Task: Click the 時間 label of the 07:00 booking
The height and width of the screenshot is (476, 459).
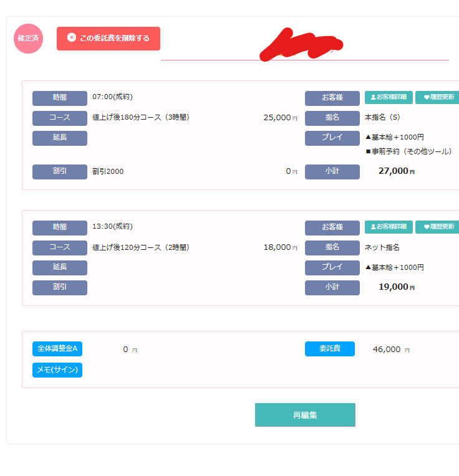Action: (x=60, y=98)
